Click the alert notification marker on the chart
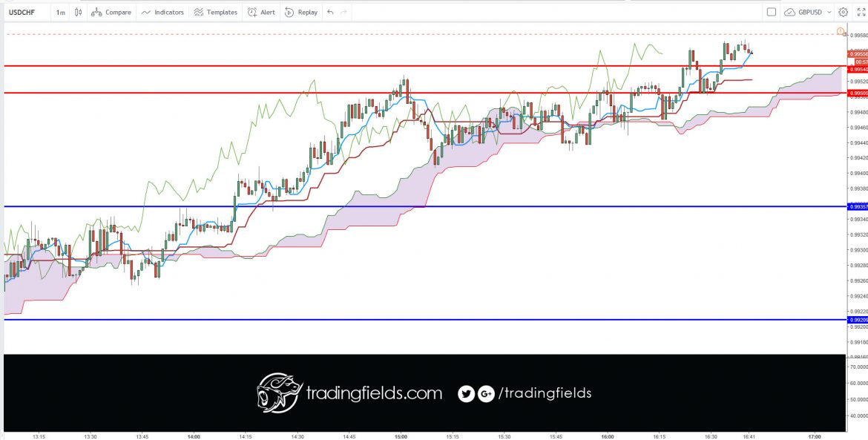Viewport: 868px width, 440px height. click(x=840, y=31)
